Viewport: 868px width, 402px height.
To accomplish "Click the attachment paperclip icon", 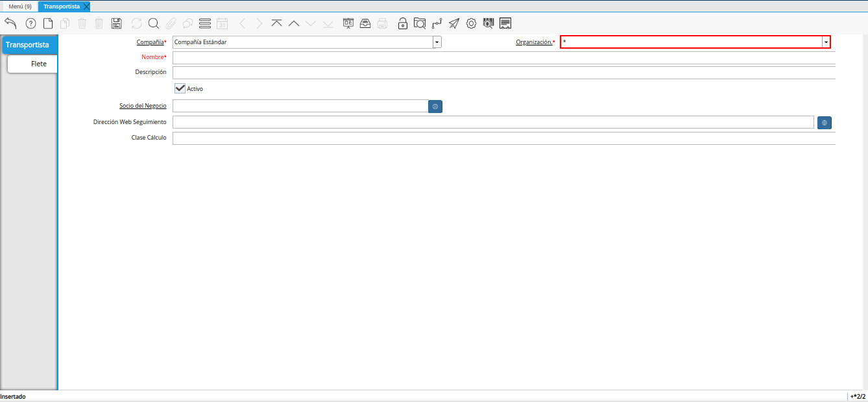I will point(171,23).
